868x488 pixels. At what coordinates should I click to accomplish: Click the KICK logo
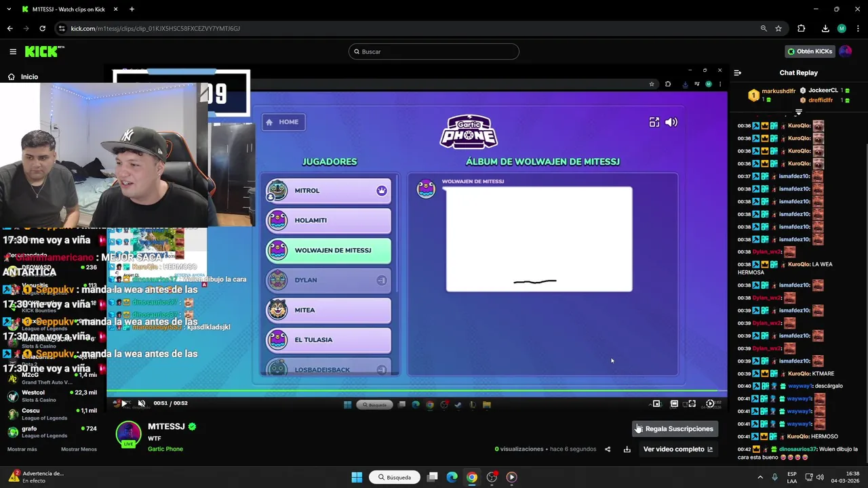pos(44,52)
